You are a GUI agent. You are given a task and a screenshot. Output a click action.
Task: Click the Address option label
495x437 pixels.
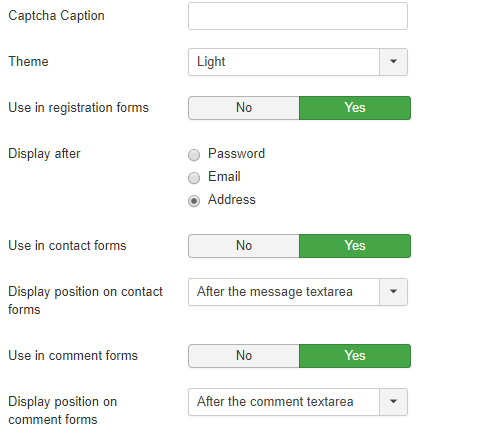[x=232, y=200]
